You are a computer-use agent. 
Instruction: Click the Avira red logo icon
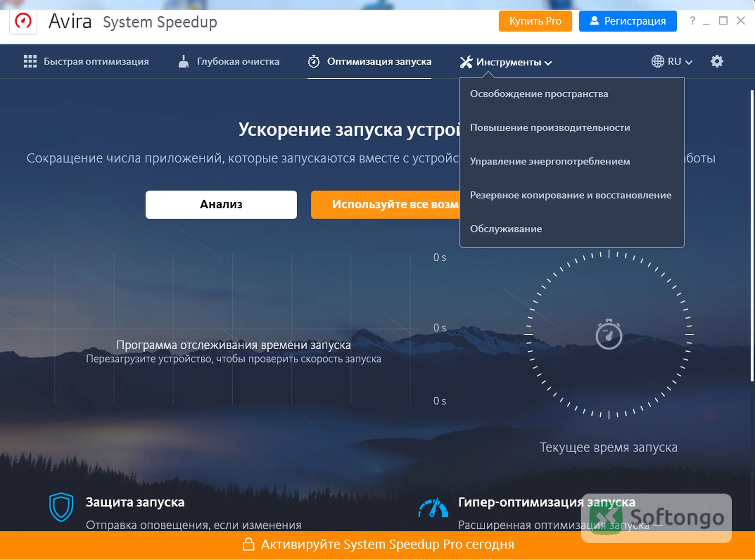(x=23, y=21)
